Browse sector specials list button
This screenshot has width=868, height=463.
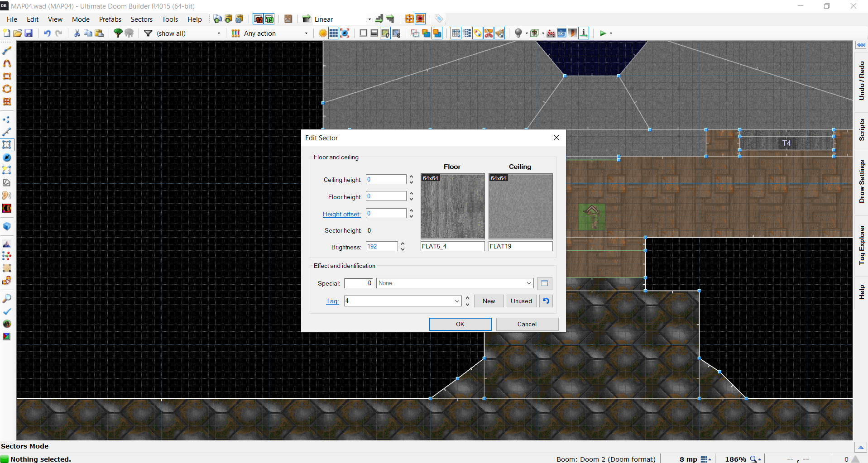click(x=545, y=283)
